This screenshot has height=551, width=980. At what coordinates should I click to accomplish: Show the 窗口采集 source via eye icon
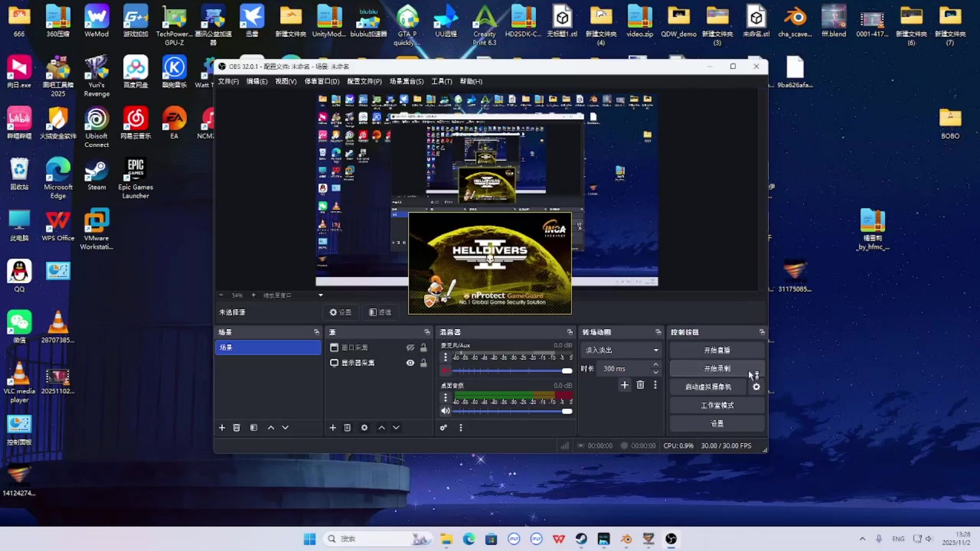[410, 347]
